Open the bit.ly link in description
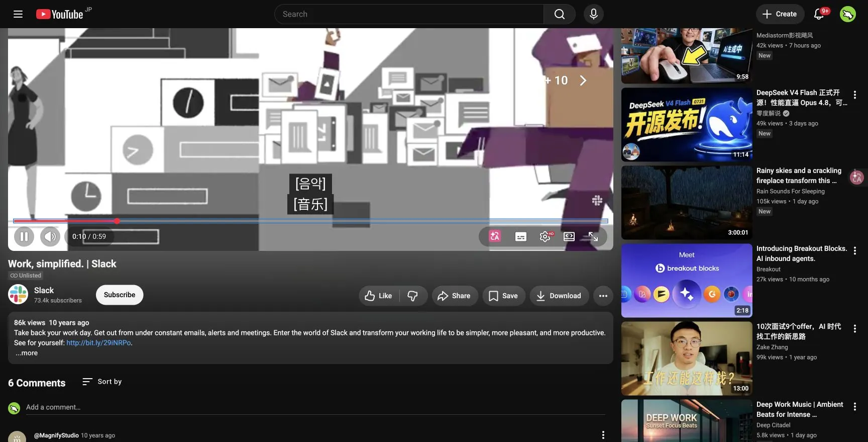 click(98, 343)
